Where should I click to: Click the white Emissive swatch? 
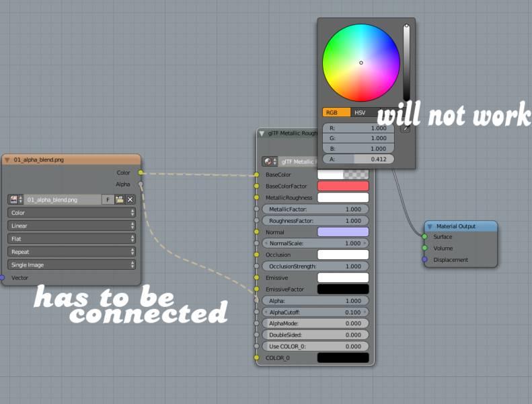(x=343, y=277)
